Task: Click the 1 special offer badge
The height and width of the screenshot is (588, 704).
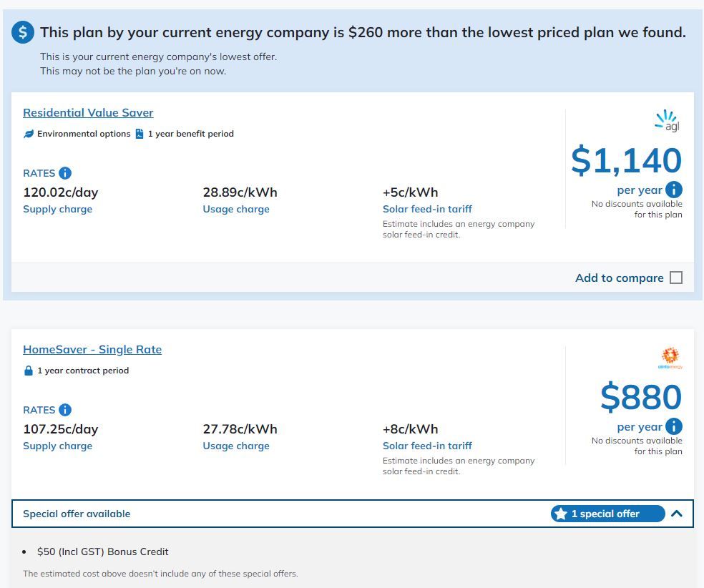Action: (607, 514)
